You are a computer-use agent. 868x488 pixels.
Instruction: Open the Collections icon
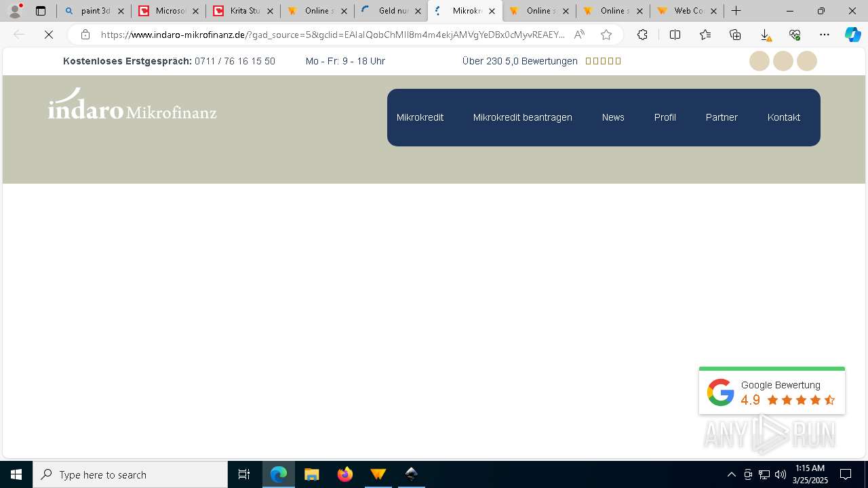735,35
